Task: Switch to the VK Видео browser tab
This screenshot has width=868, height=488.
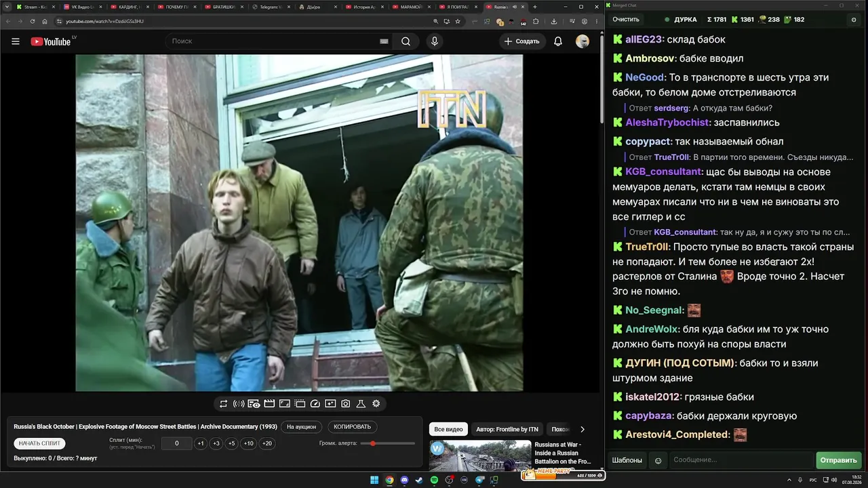Action: point(83,7)
